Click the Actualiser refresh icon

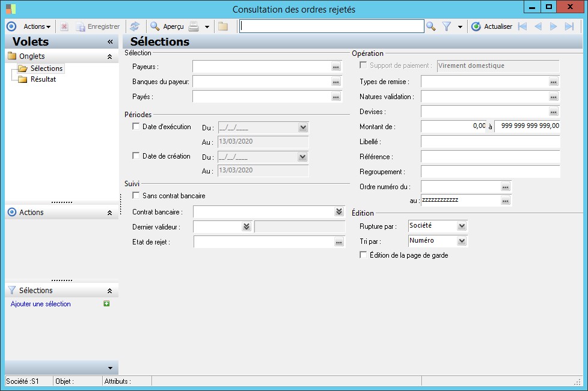(x=476, y=26)
